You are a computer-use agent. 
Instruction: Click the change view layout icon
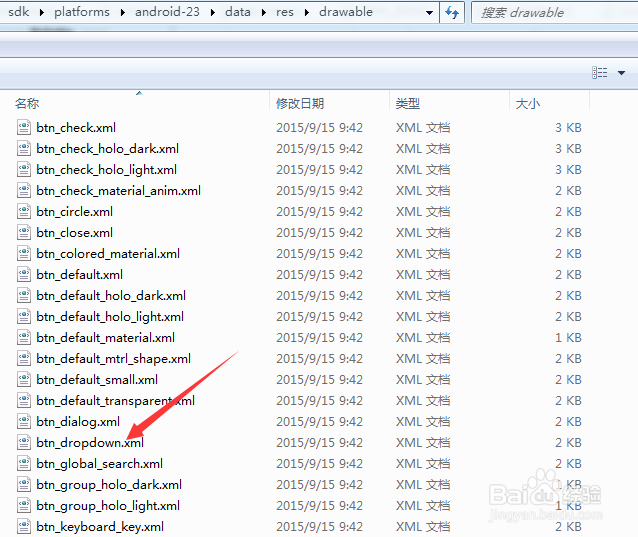[599, 73]
